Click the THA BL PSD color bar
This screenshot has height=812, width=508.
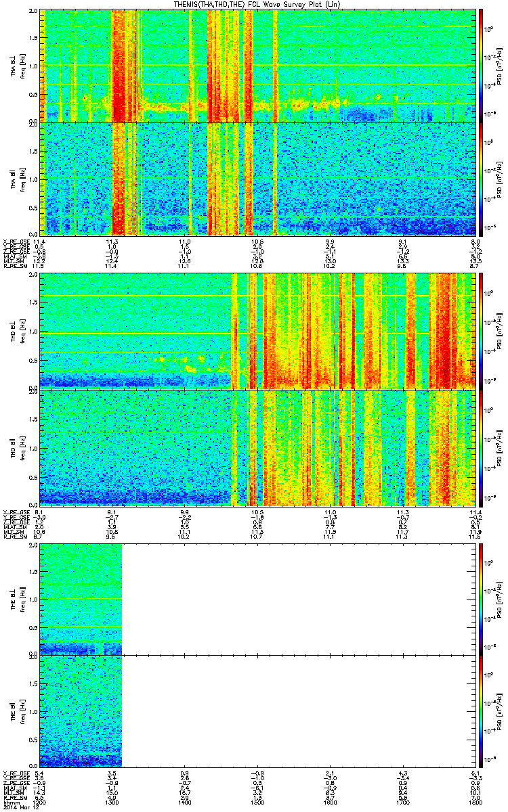tap(481, 66)
